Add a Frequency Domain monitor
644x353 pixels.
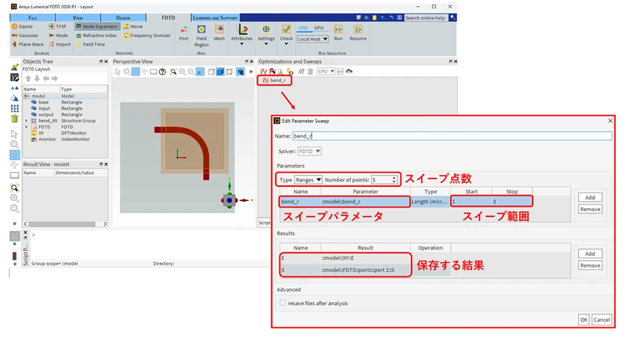pyautogui.click(x=147, y=35)
